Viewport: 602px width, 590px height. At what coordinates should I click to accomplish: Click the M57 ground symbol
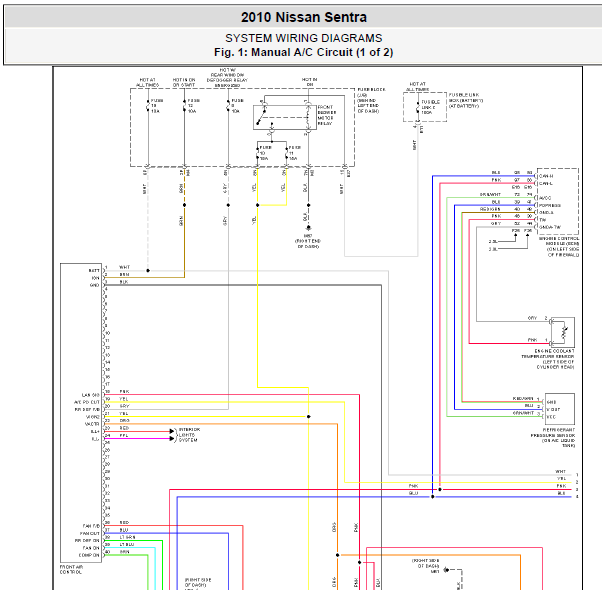click(308, 228)
